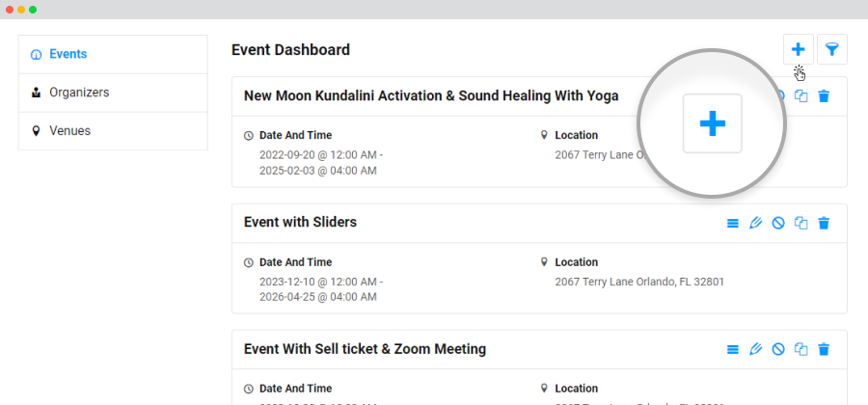This screenshot has height=405, width=868.
Task: Edit the Sell ticket & Zoom Meeting event
Action: [x=755, y=349]
